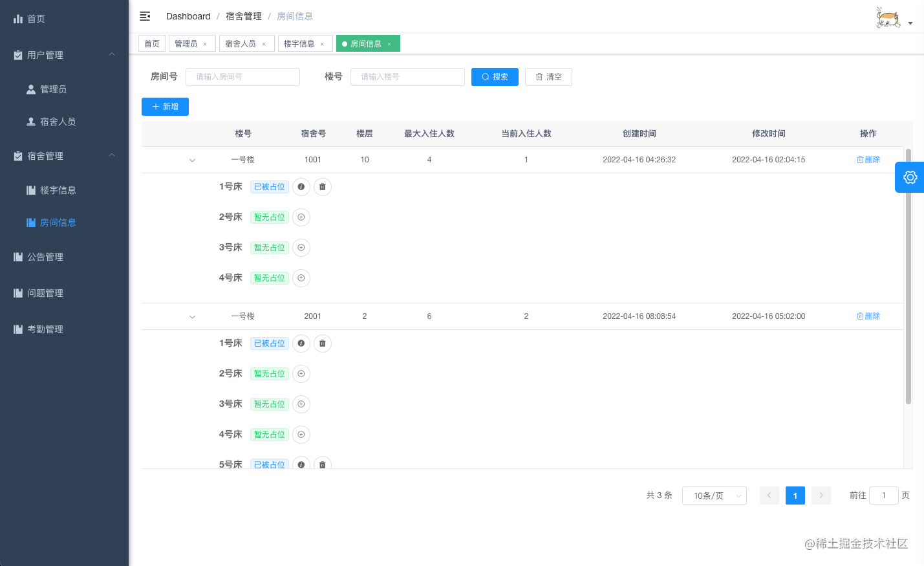
Task: View occupant info for room 1001 bed 1
Action: (301, 187)
